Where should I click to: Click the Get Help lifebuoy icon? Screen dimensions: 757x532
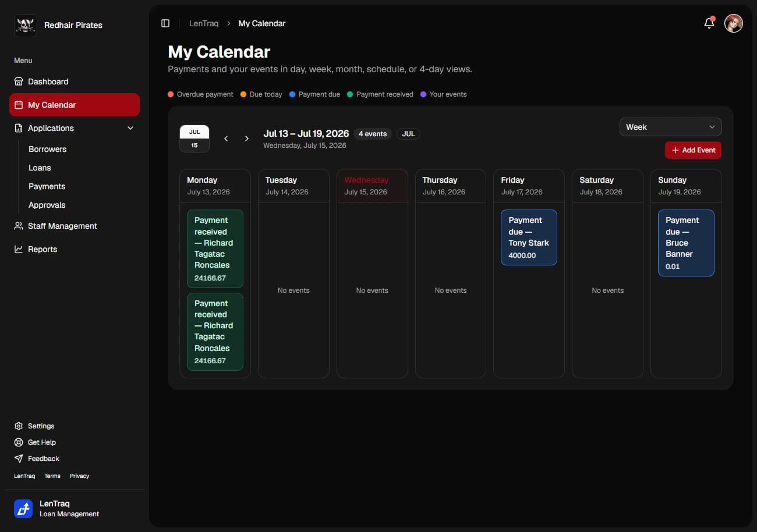coord(19,442)
